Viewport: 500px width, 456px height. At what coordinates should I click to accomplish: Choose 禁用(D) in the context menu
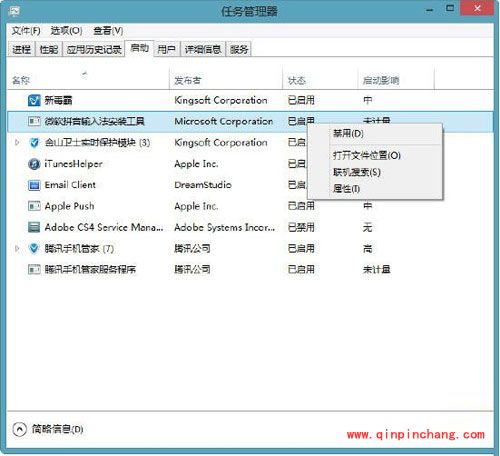375,134
